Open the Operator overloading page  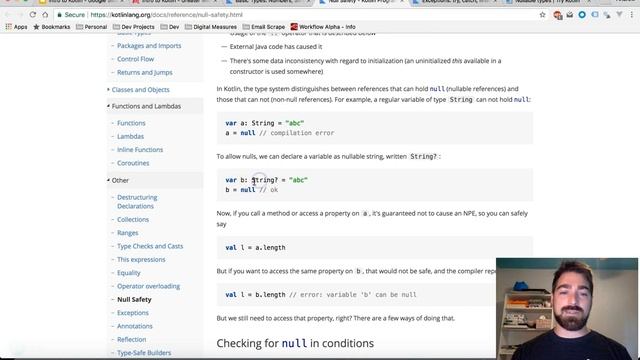point(148,286)
